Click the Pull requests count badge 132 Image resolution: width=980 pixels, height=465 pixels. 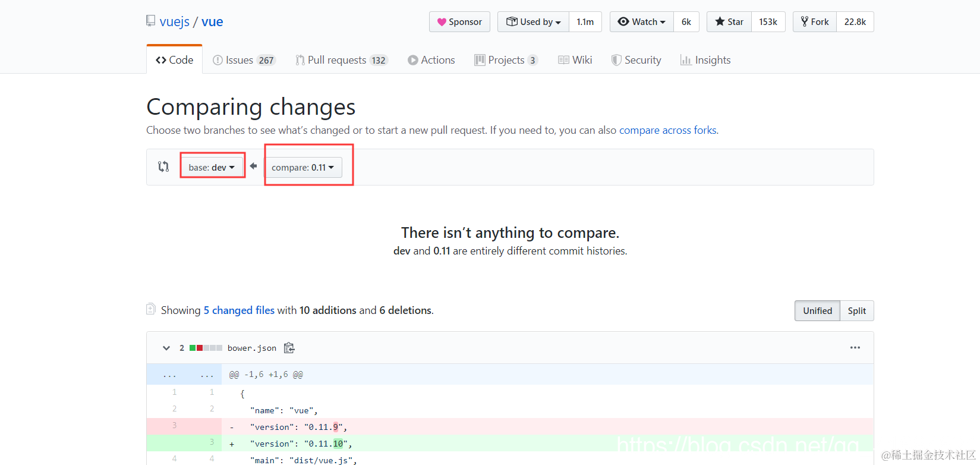pos(379,60)
